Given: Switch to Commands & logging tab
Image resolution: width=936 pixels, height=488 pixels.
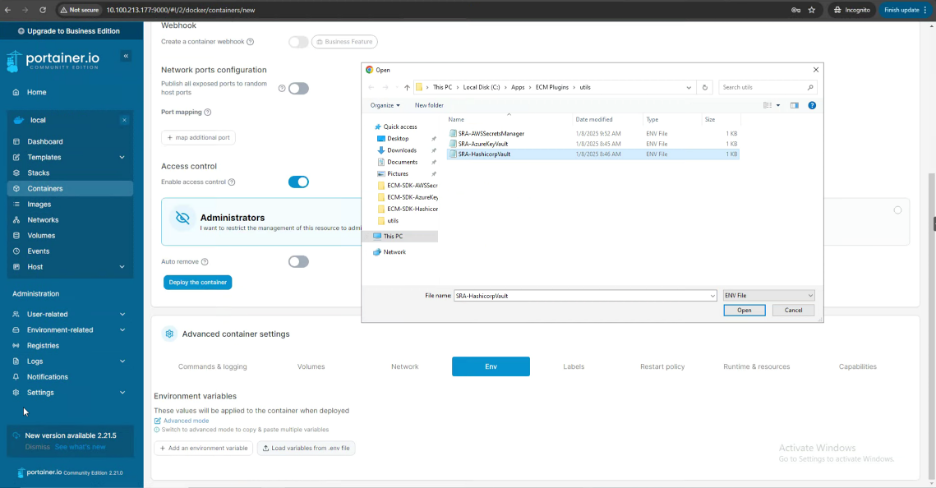Looking at the screenshot, I should [213, 367].
